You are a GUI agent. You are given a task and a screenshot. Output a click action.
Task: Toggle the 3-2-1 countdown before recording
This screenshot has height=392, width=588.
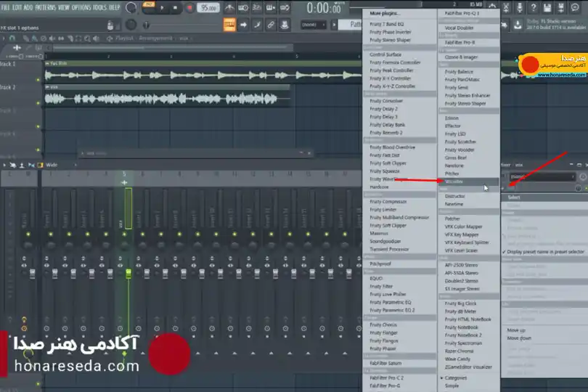point(256,7)
